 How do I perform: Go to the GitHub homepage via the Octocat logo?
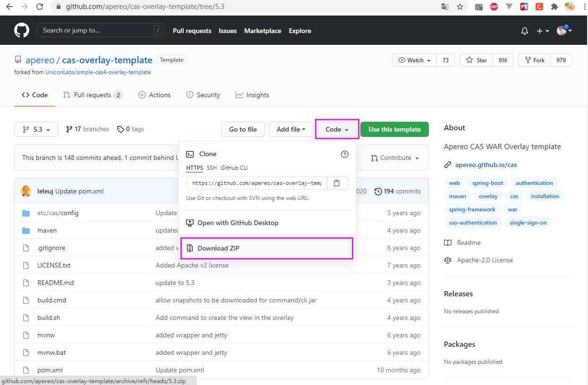click(22, 31)
